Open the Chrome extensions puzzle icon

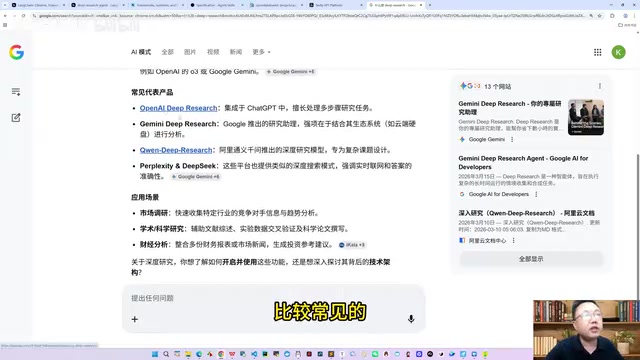(612, 16)
